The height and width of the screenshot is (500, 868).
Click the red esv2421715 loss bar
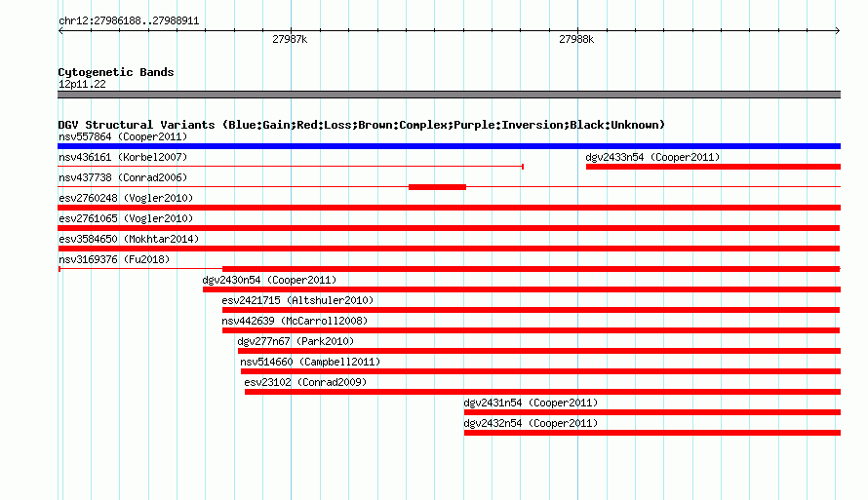click(532, 310)
